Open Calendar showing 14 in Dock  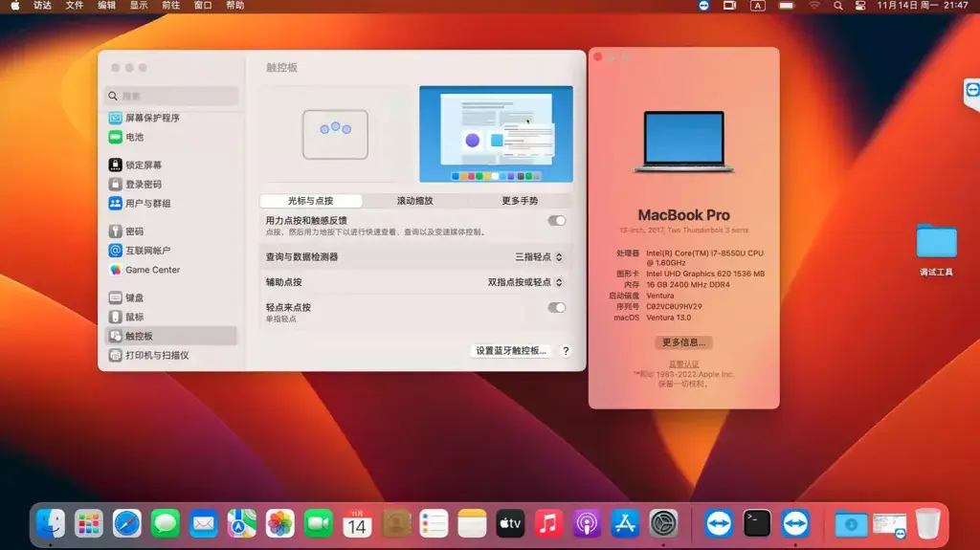(357, 524)
